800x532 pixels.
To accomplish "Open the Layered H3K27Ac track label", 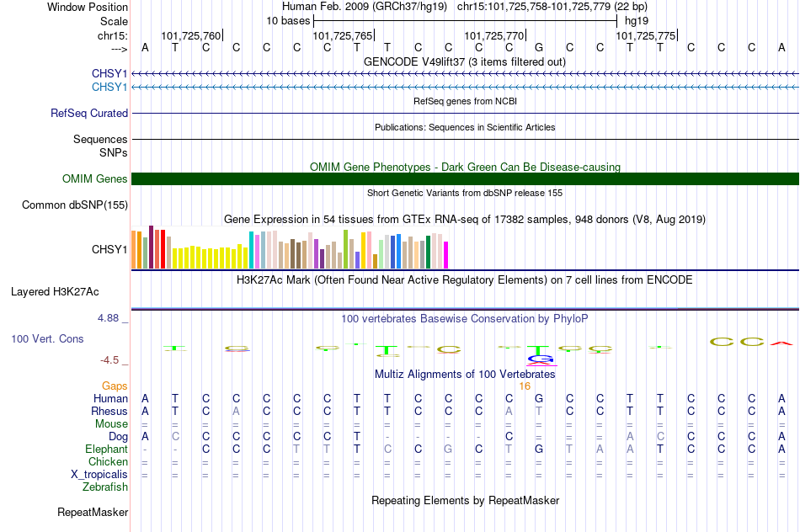I will [x=55, y=292].
